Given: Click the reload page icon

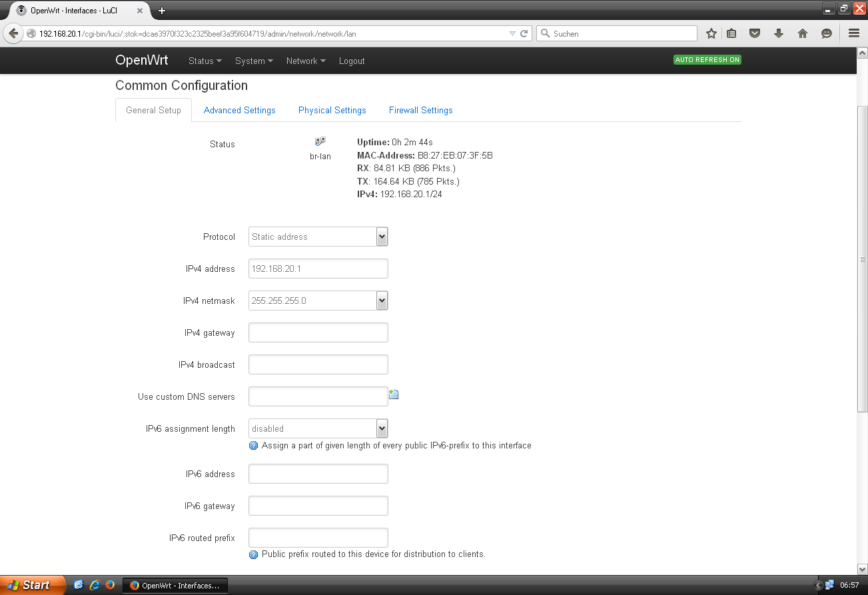Looking at the screenshot, I should (x=524, y=33).
